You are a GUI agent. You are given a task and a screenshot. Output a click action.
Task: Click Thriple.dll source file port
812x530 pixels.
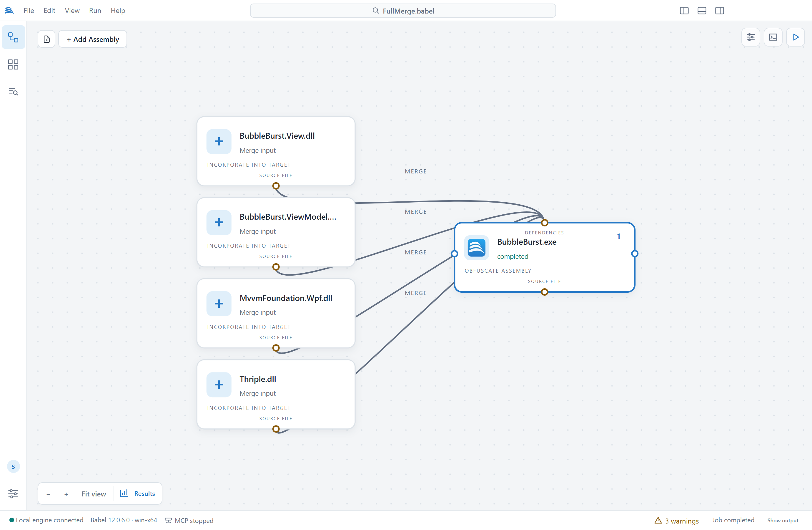[x=276, y=429]
